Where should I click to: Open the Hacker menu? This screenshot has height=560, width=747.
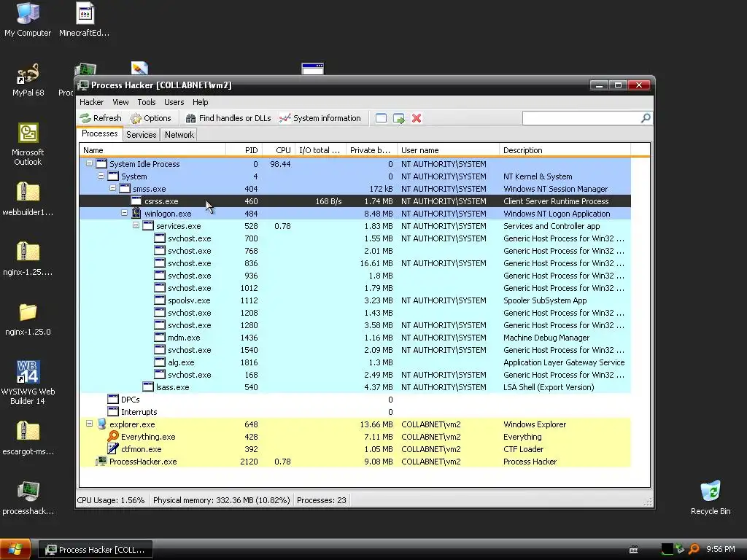click(x=91, y=102)
